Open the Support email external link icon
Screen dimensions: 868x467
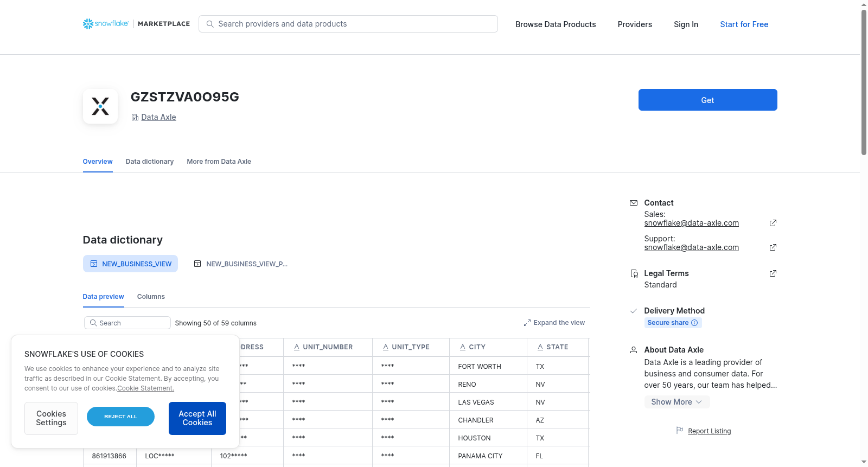[x=773, y=247]
